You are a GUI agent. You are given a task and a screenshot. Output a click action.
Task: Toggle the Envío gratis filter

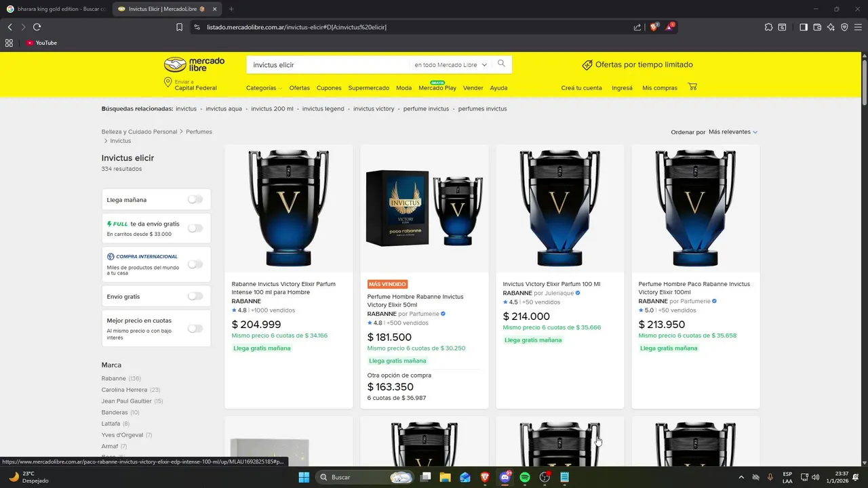tap(195, 296)
